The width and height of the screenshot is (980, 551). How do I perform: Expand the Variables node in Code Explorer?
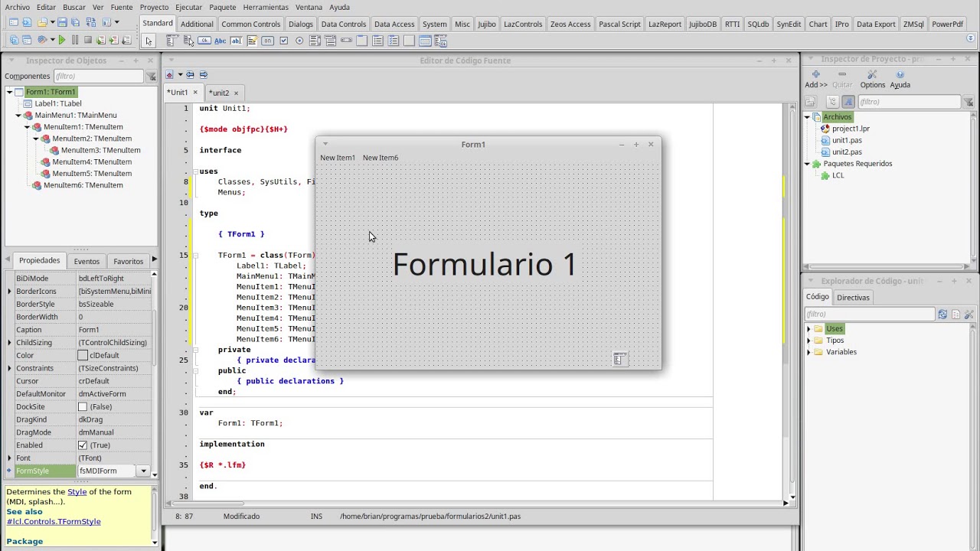(808, 352)
